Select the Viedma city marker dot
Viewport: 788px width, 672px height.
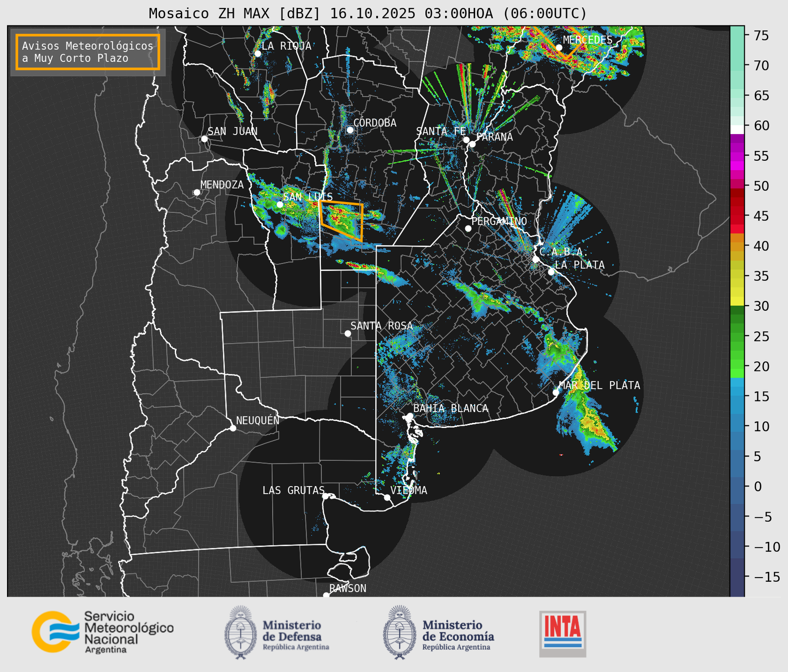[x=387, y=497]
